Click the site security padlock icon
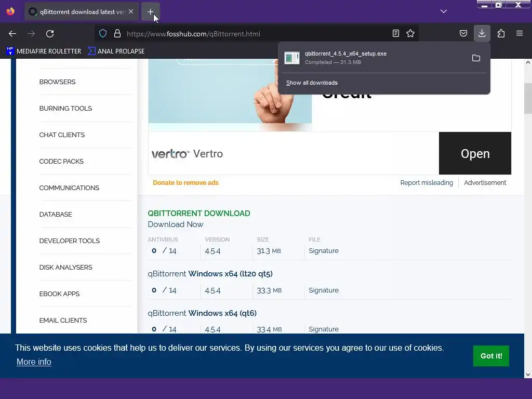 (x=117, y=34)
